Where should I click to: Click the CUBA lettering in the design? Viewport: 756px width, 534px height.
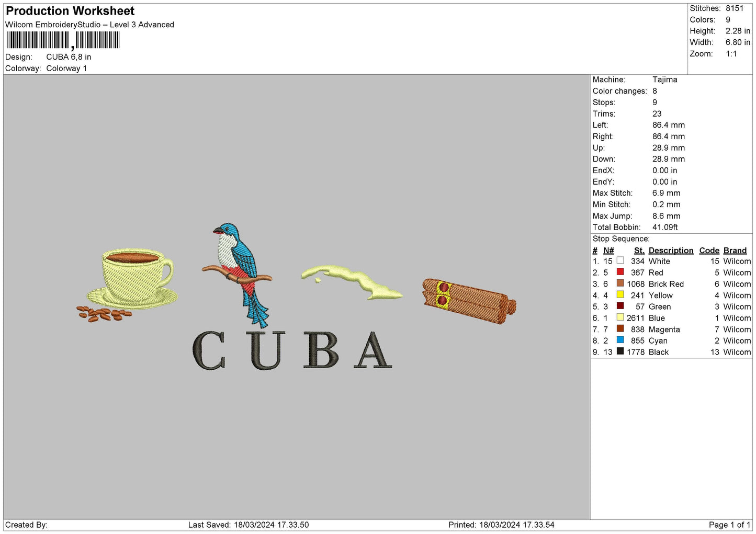point(292,350)
